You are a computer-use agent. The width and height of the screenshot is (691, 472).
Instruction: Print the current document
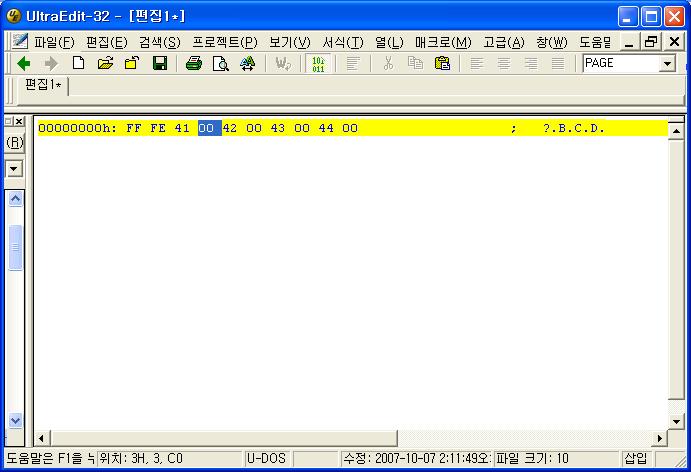tap(193, 63)
